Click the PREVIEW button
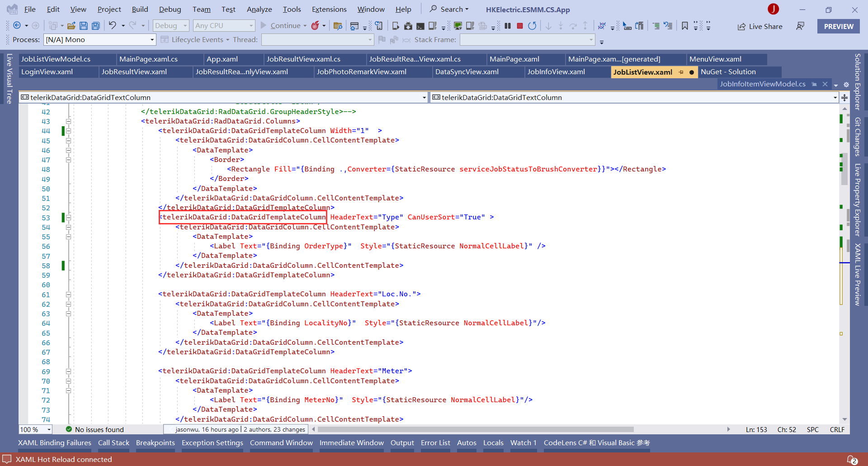This screenshot has width=868, height=466. [x=838, y=26]
